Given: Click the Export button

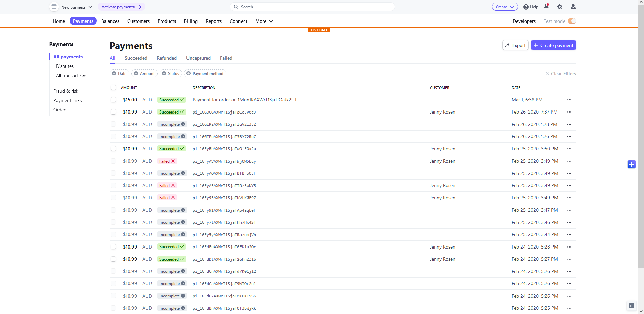Looking at the screenshot, I should click(515, 45).
